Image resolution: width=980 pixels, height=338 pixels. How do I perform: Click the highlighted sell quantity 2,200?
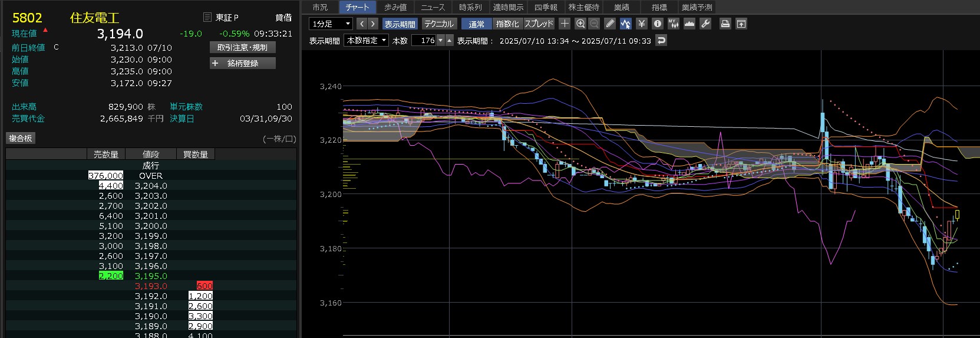(111, 276)
